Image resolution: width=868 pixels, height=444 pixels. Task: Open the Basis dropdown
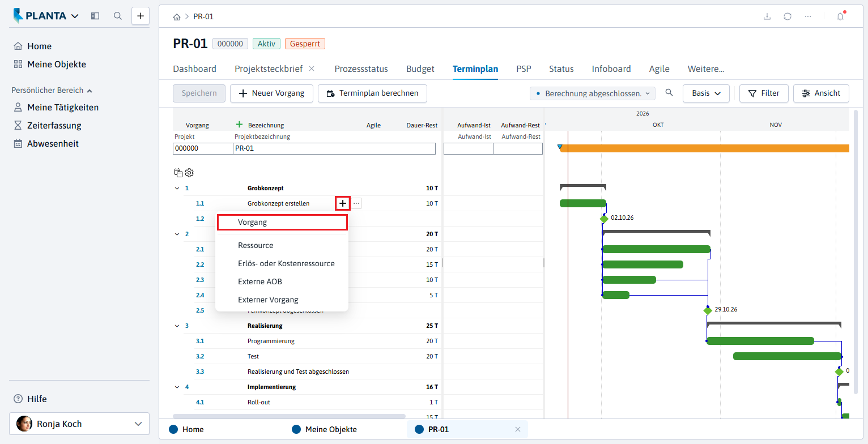tap(706, 93)
